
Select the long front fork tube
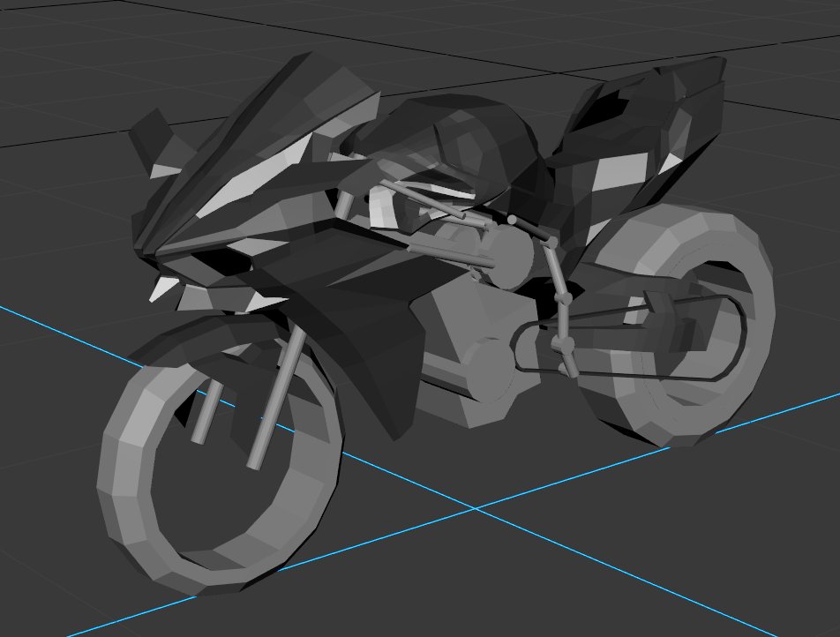277,398
